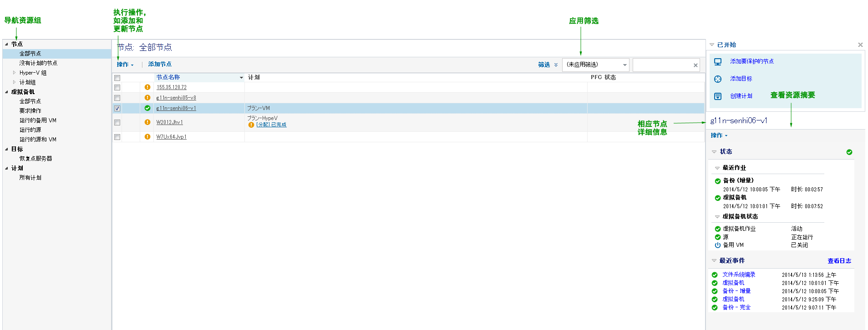Expand the Hyper-V 组 tree node
This screenshot has width=868, height=330.
pos(14,73)
